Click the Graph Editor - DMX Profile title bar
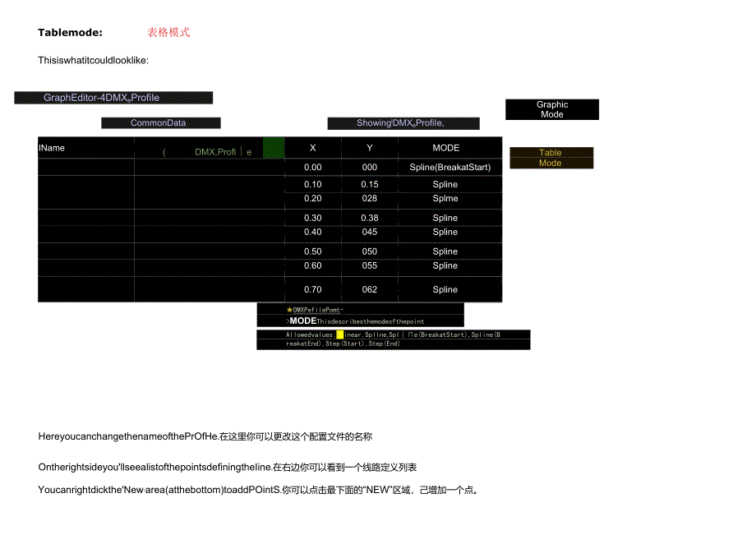The image size is (756, 535). [x=113, y=97]
